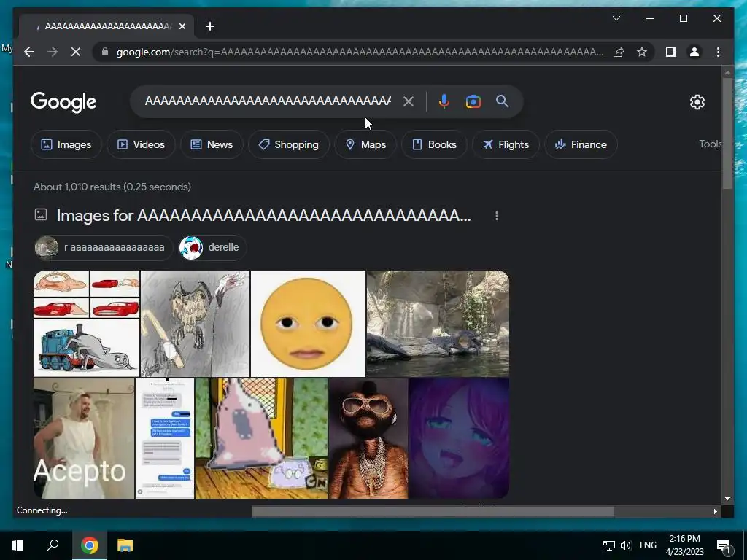This screenshot has height=560, width=747.
Task: Open the crocodile by rocks thumbnail
Action: (438, 323)
